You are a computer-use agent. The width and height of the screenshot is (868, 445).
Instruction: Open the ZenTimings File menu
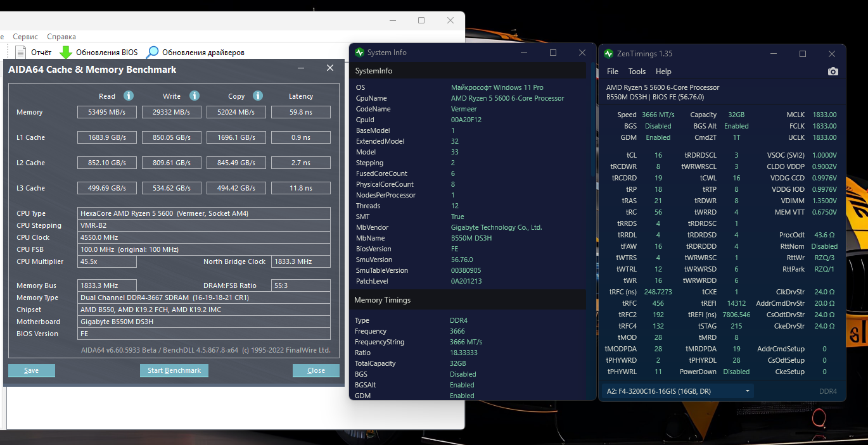pos(613,72)
